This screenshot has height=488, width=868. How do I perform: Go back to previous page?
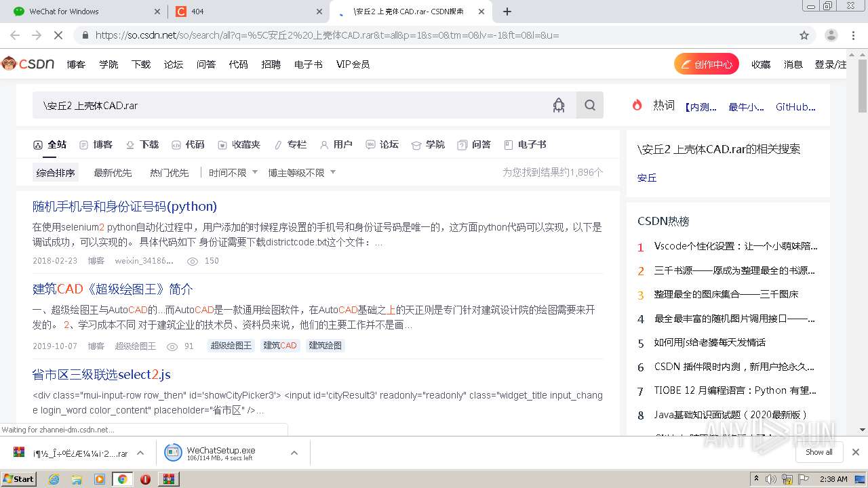point(15,35)
